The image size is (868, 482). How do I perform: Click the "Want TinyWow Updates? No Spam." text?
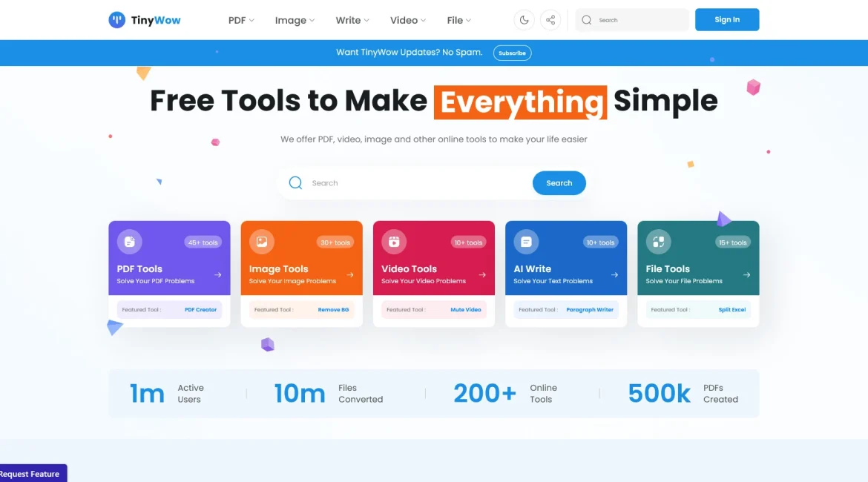[x=409, y=53]
